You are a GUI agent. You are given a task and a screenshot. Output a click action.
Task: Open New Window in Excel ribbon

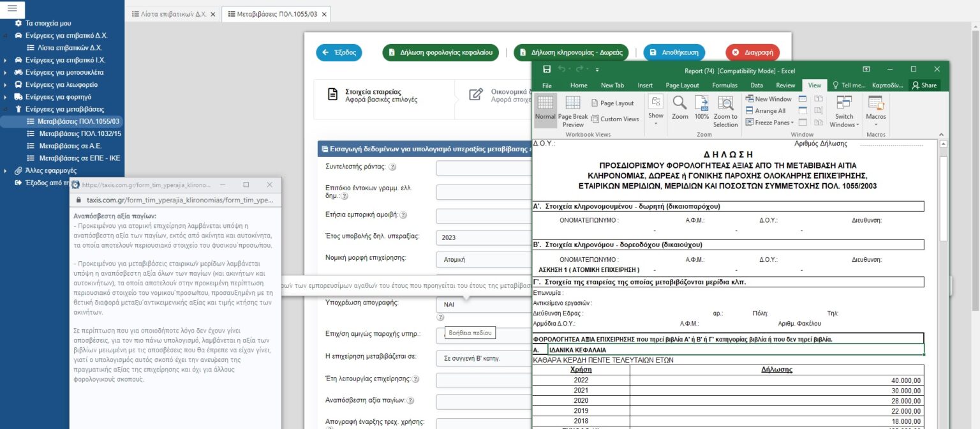click(768, 99)
